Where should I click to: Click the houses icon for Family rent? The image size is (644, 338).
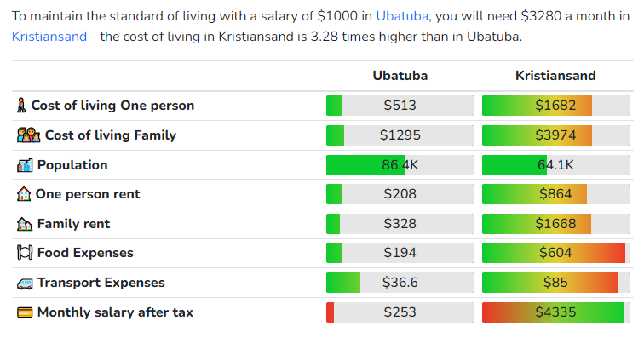point(25,224)
